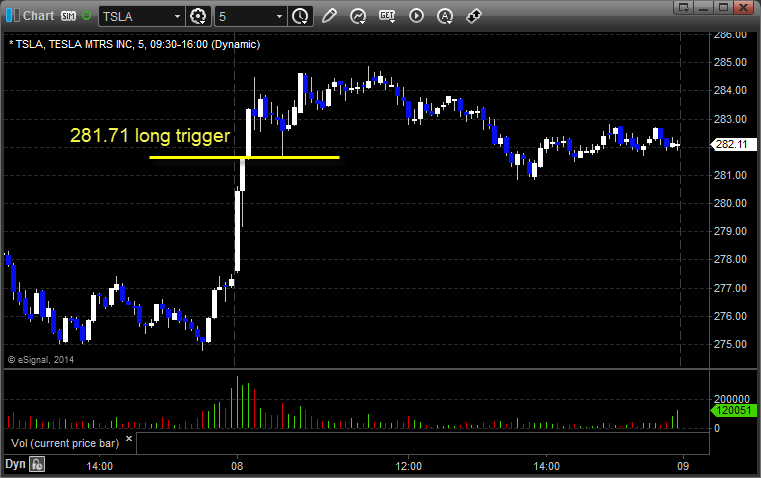Click the 08 date label on time axis

(237, 466)
